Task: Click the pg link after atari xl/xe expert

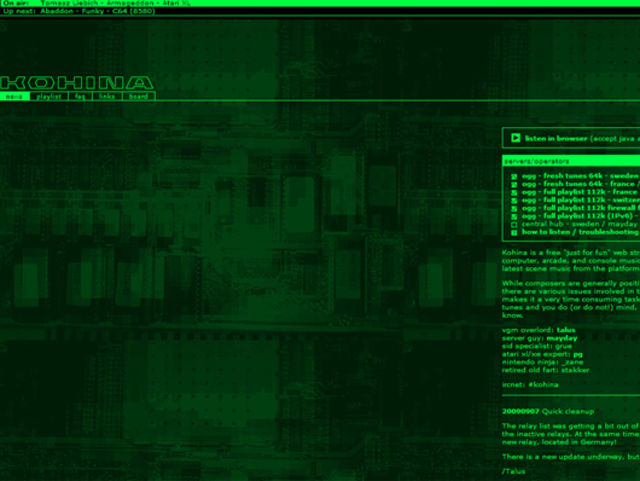Action: tap(578, 354)
